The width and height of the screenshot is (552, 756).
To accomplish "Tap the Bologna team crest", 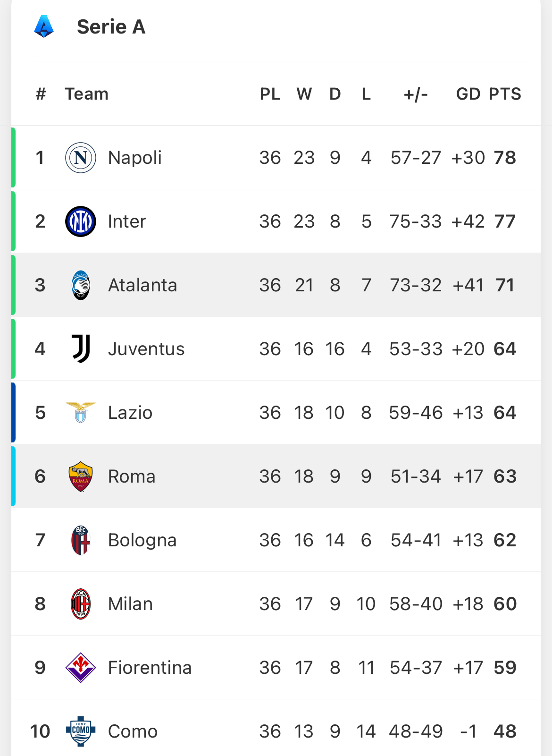I will 81,540.
